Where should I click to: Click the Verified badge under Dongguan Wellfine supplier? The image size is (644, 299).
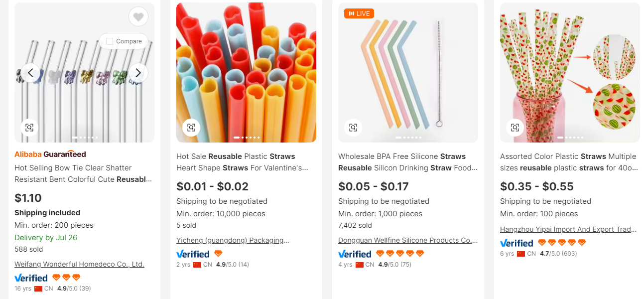(x=355, y=254)
